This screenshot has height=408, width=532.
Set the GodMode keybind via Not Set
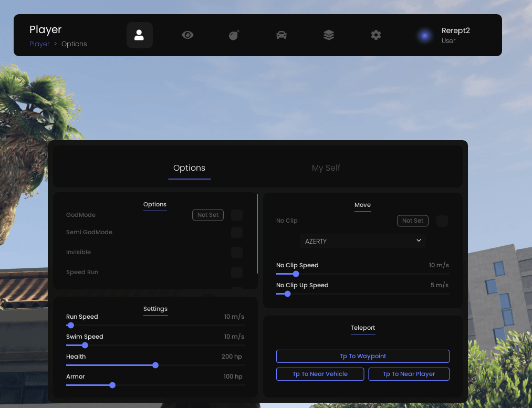point(208,215)
